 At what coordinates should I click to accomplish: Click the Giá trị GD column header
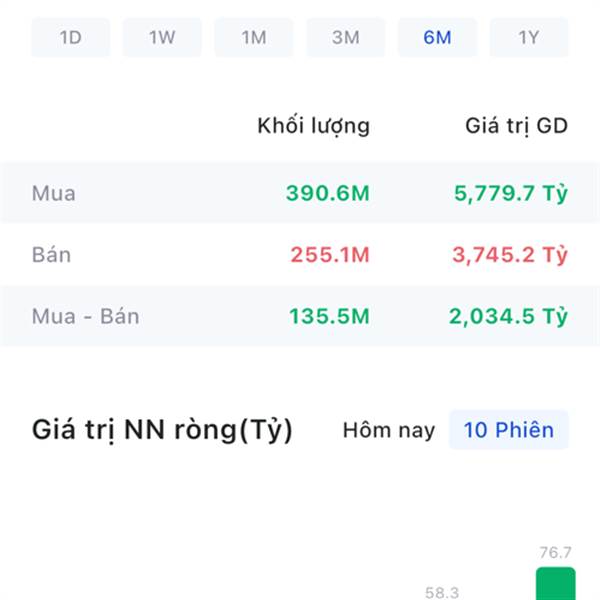tap(516, 126)
